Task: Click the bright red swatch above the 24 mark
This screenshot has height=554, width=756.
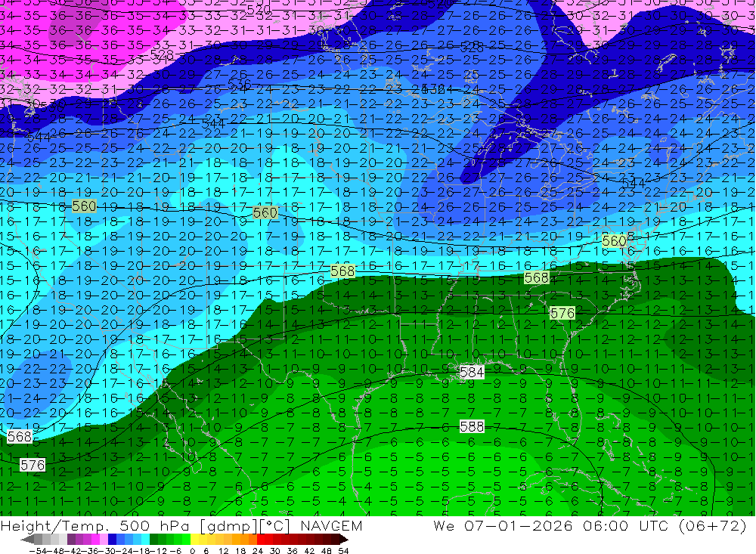Action: click(x=261, y=540)
